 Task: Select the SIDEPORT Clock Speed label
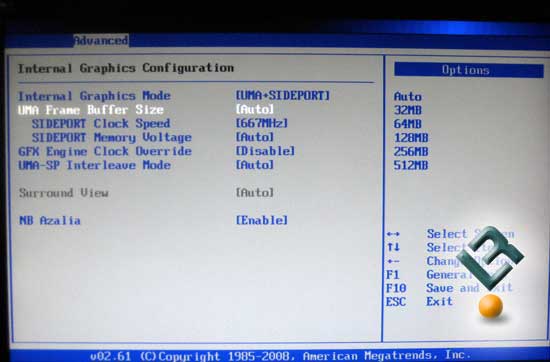(101, 123)
